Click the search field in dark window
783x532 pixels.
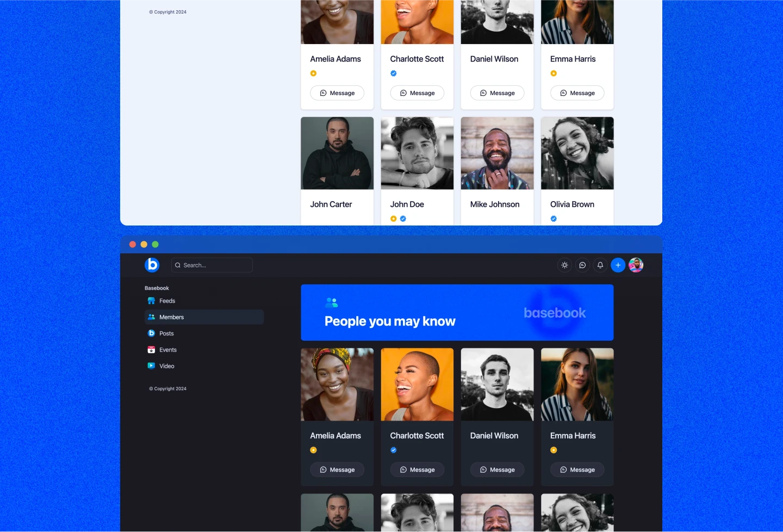(x=212, y=265)
